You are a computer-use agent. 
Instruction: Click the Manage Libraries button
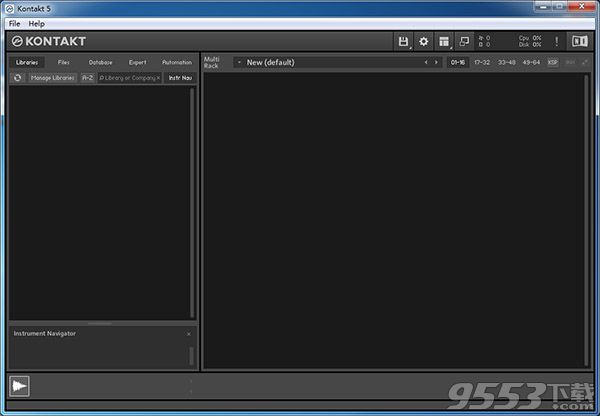(x=52, y=78)
